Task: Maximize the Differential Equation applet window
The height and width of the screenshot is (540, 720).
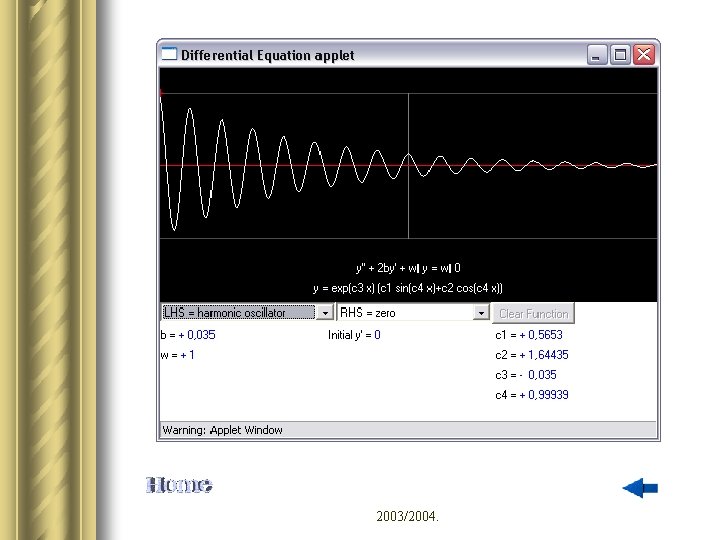Action: [x=620, y=55]
